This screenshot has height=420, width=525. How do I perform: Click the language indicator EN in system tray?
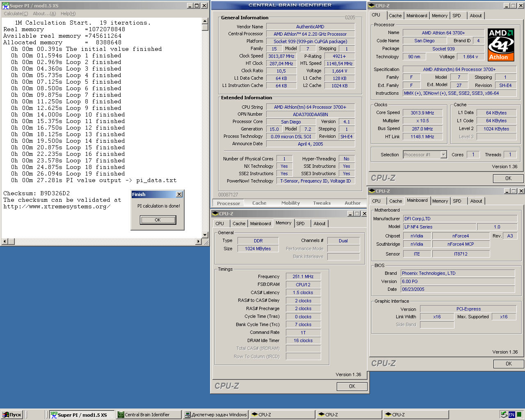click(x=511, y=415)
